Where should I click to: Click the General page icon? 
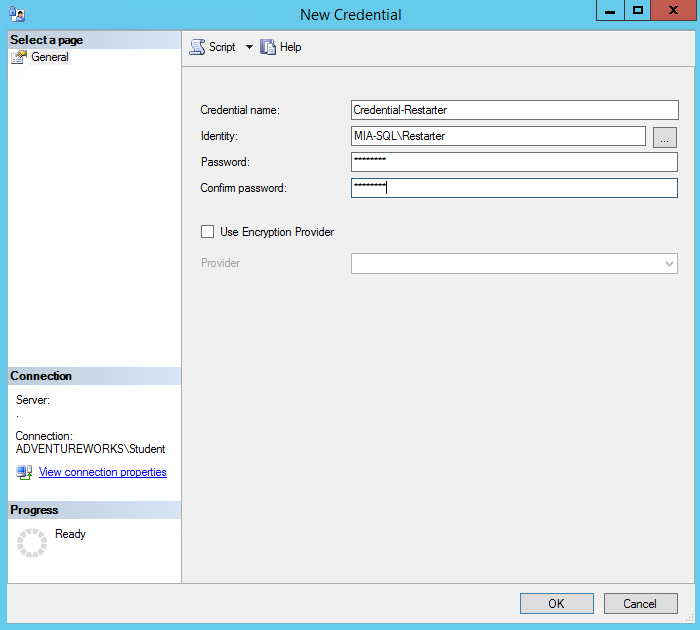(18, 57)
